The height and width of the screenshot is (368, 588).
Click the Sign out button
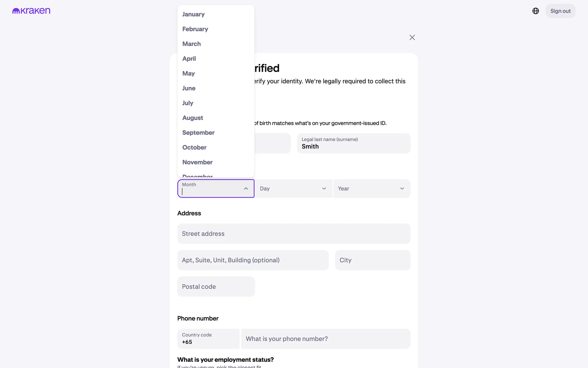point(560,11)
